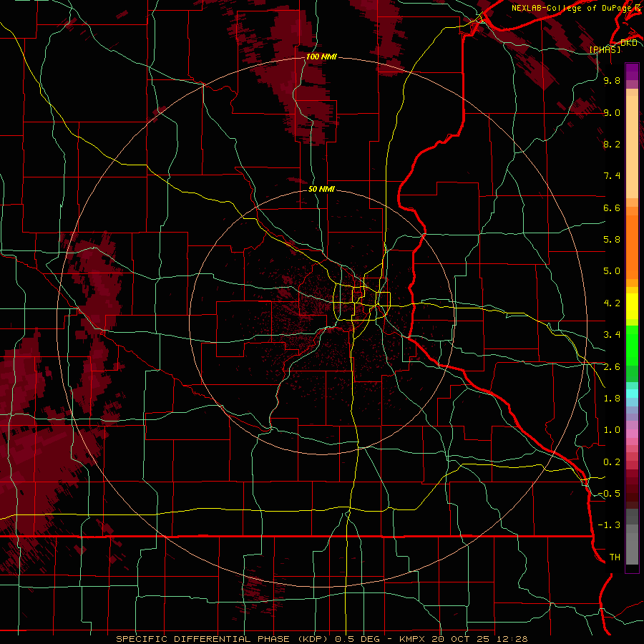Pick the yellow segment of the color bar

[x=632, y=306]
